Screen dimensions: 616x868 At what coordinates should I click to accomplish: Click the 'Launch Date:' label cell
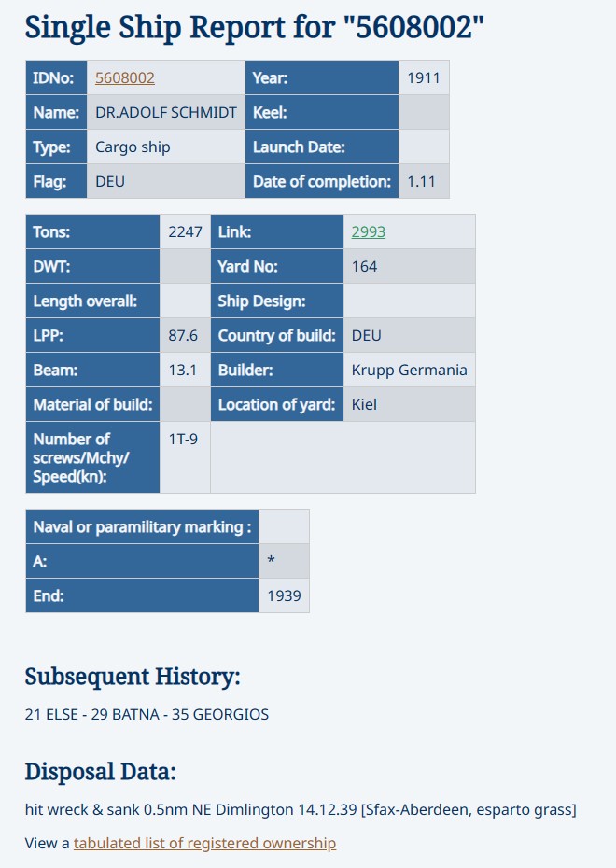[322, 147]
